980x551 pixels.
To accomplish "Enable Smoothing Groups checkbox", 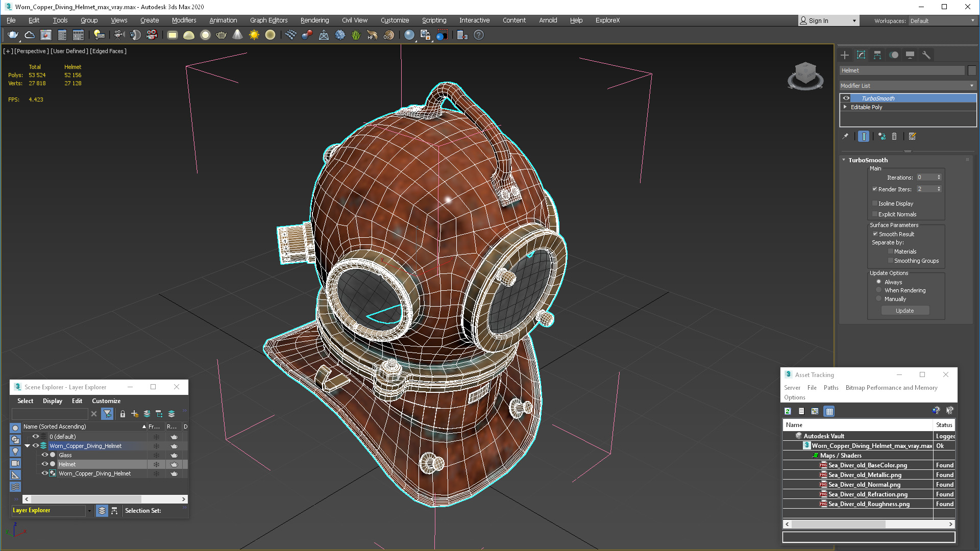I will click(891, 260).
